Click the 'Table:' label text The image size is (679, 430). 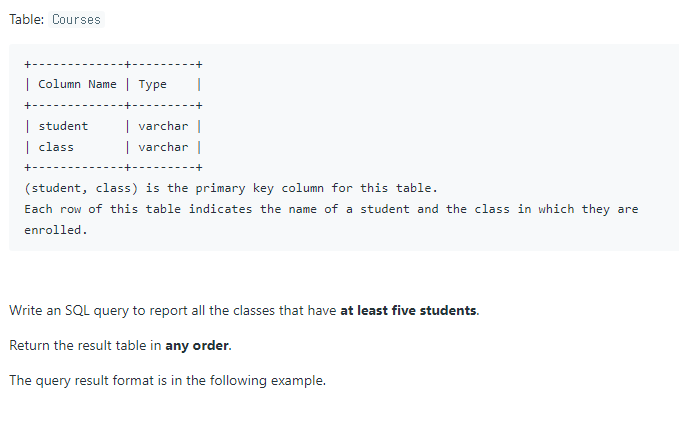coord(26,19)
